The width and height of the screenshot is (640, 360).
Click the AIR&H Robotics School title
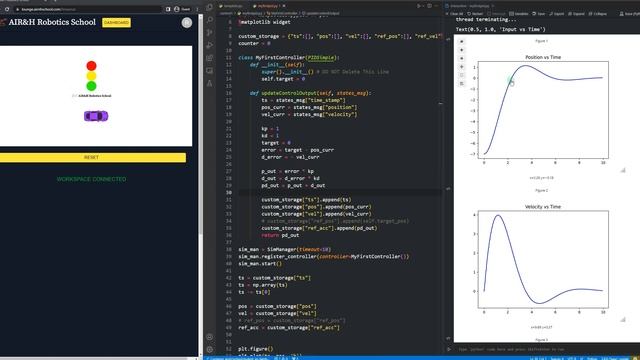52,22
